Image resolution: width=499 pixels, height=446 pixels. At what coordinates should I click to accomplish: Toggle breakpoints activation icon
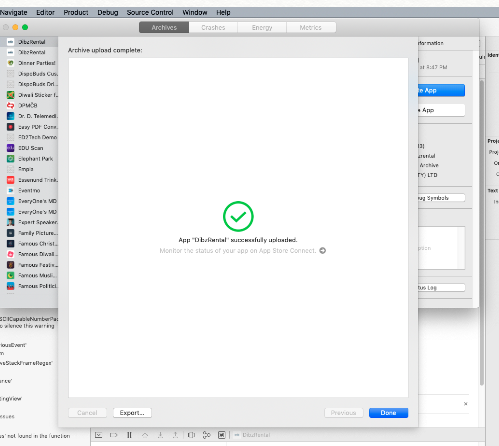pyautogui.click(x=114, y=435)
